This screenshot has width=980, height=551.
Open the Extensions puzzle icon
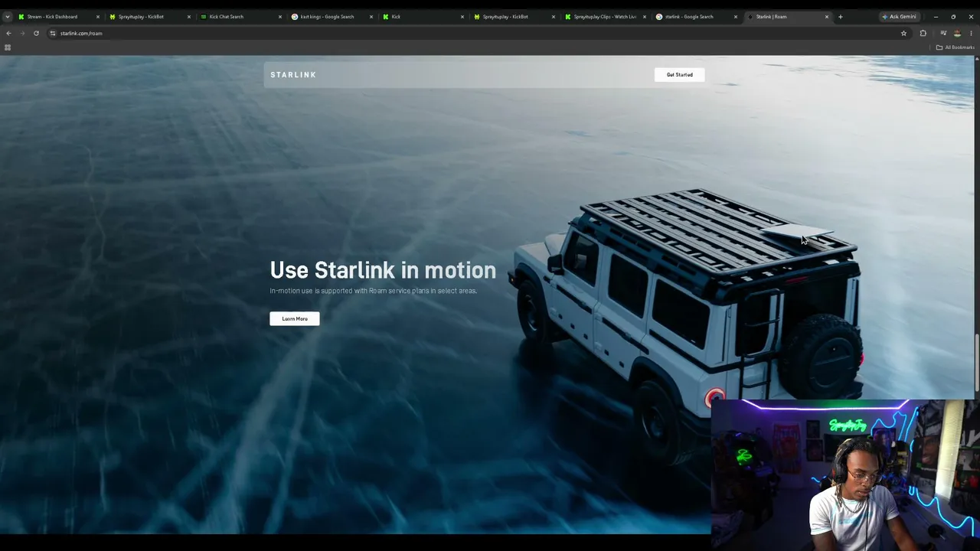click(x=923, y=34)
